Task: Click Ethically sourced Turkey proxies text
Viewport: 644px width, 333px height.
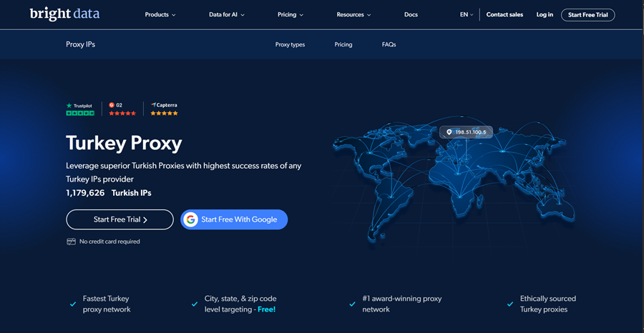Action: (x=548, y=304)
